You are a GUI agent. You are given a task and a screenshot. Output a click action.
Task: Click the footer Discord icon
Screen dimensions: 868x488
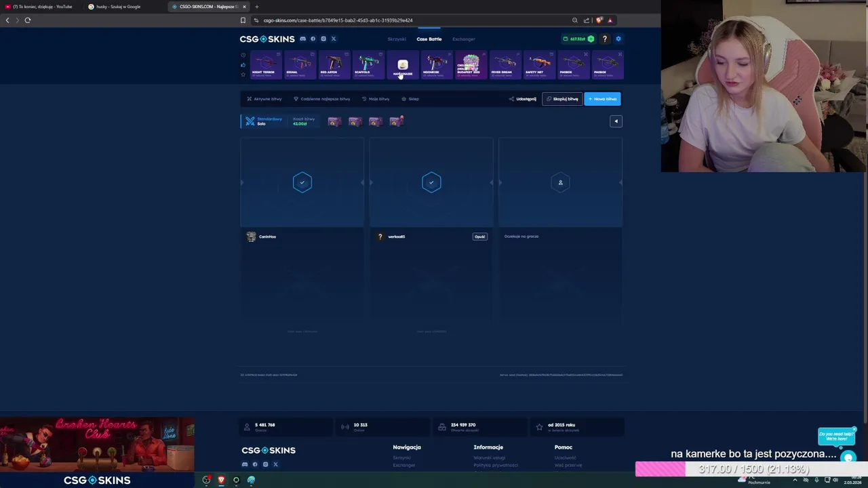click(x=245, y=464)
